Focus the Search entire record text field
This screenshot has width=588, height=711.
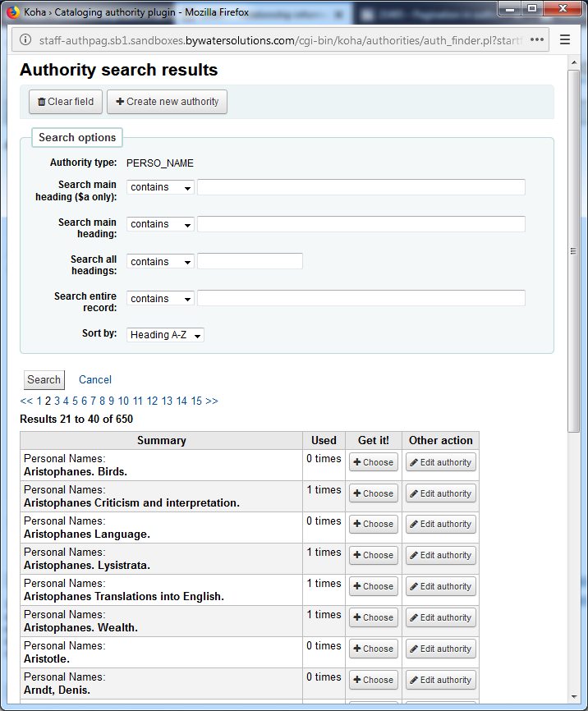click(x=361, y=298)
